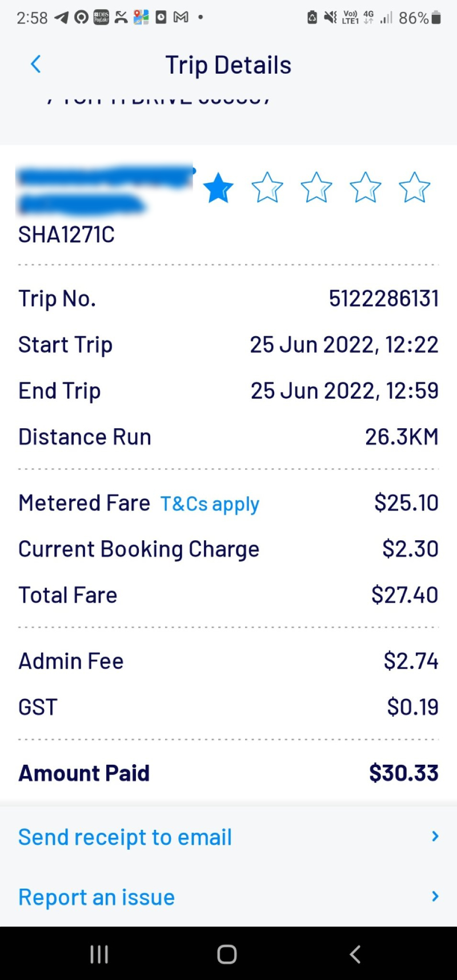Select the first filled rating star

[218, 188]
